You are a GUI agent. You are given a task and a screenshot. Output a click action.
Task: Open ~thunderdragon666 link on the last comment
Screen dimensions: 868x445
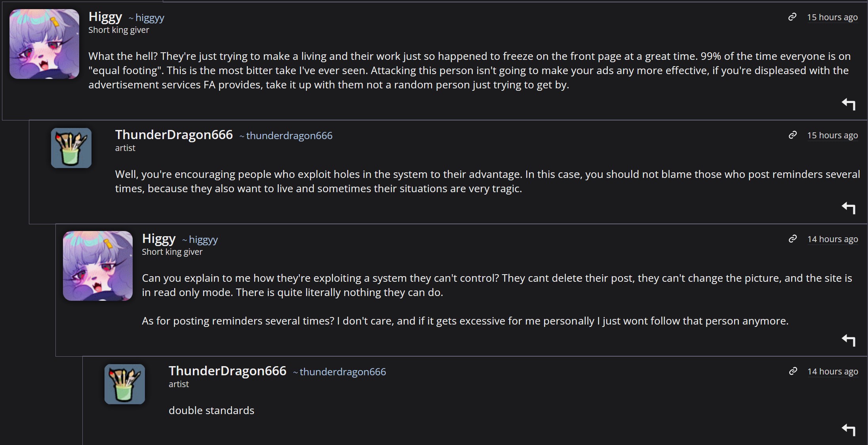click(343, 372)
